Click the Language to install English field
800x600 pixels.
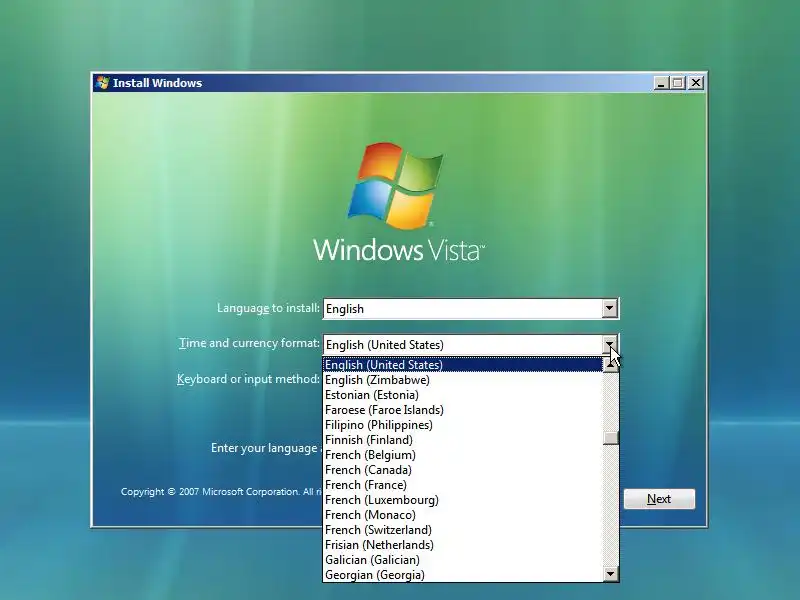(470, 309)
